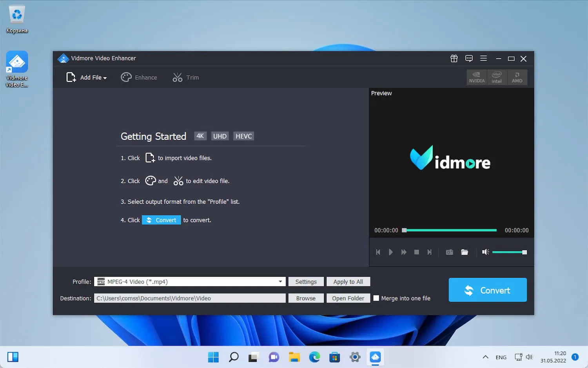Expand the system tray hidden icons

pyautogui.click(x=485, y=357)
